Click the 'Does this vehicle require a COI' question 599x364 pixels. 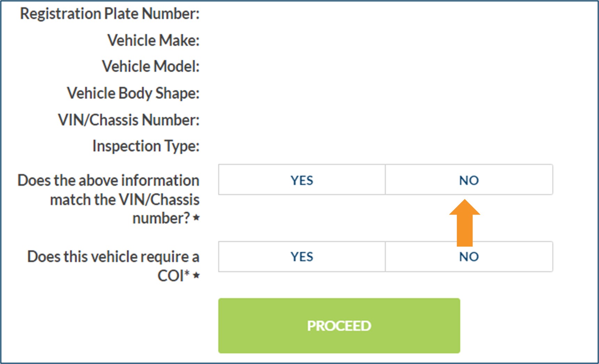(x=113, y=265)
